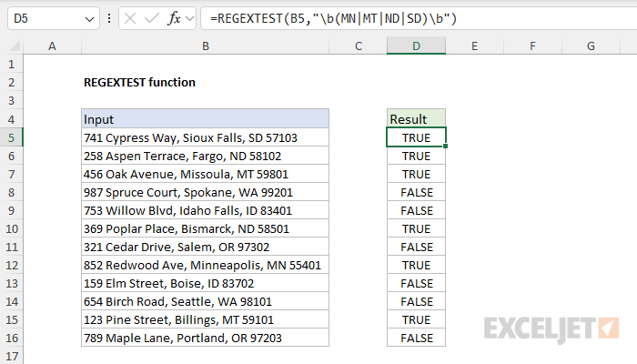637x364 pixels.
Task: Click the FALSE result in row 16
Action: click(x=417, y=338)
